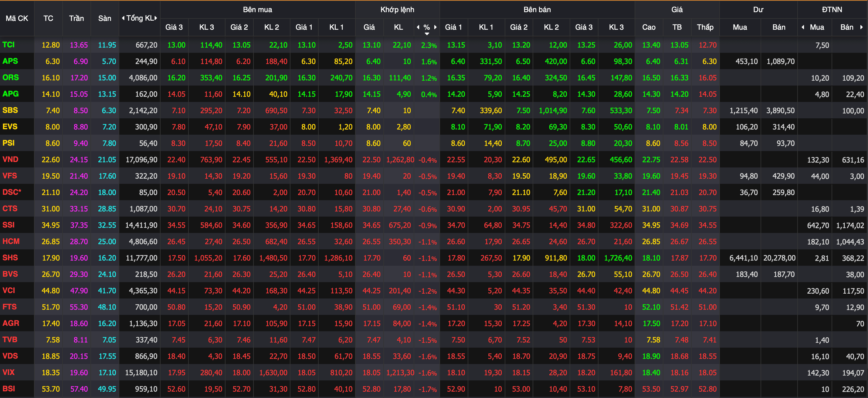Click the FTS floor price 48.10

click(x=107, y=307)
